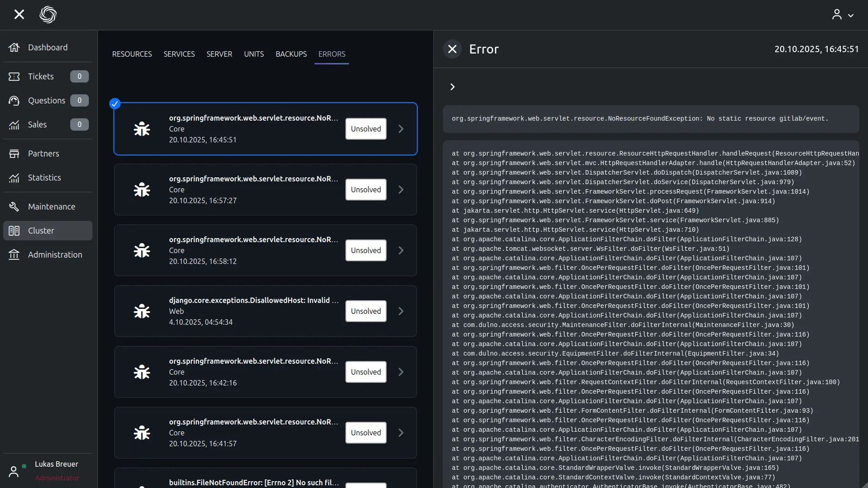Click the swirl logo in top bar
868x488 pixels.
(48, 15)
